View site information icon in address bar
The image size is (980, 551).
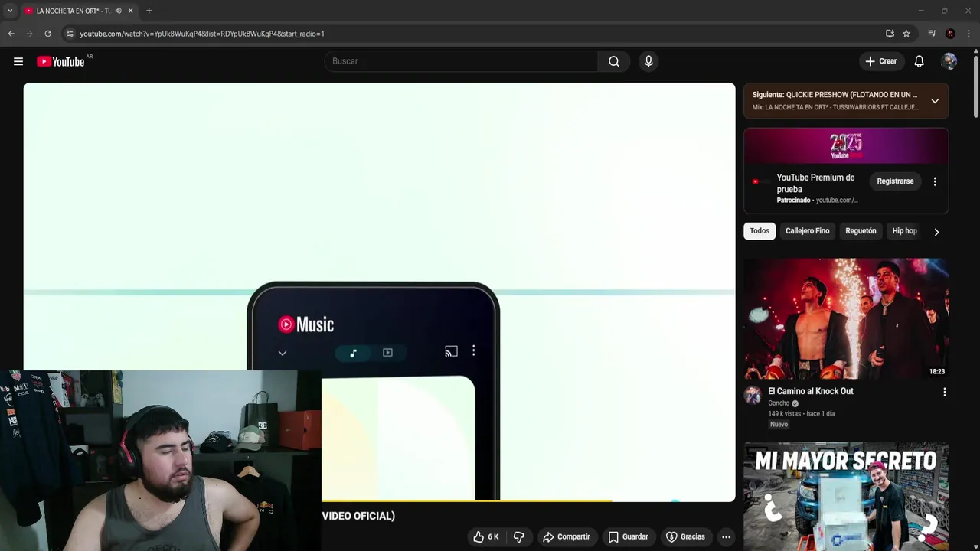pos(70,34)
